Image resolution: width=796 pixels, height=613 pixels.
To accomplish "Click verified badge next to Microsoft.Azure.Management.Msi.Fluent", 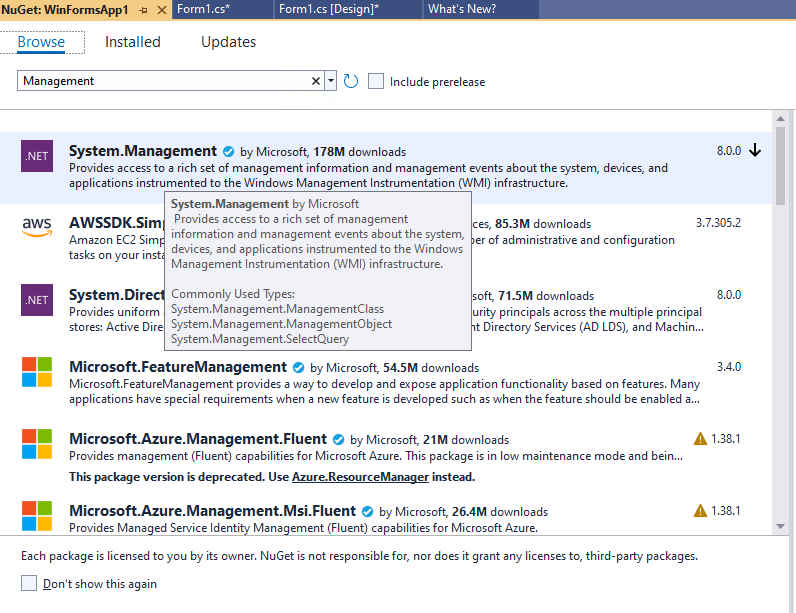I will point(368,512).
